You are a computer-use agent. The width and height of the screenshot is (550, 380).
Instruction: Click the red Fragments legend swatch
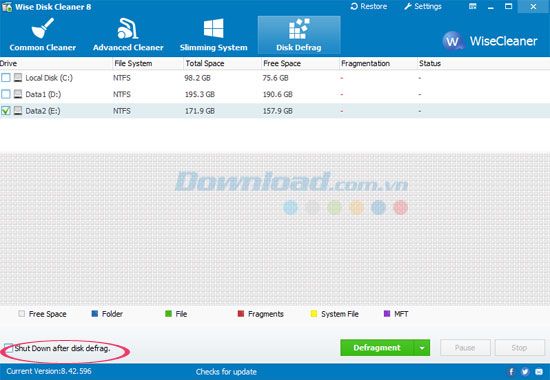[x=241, y=314]
